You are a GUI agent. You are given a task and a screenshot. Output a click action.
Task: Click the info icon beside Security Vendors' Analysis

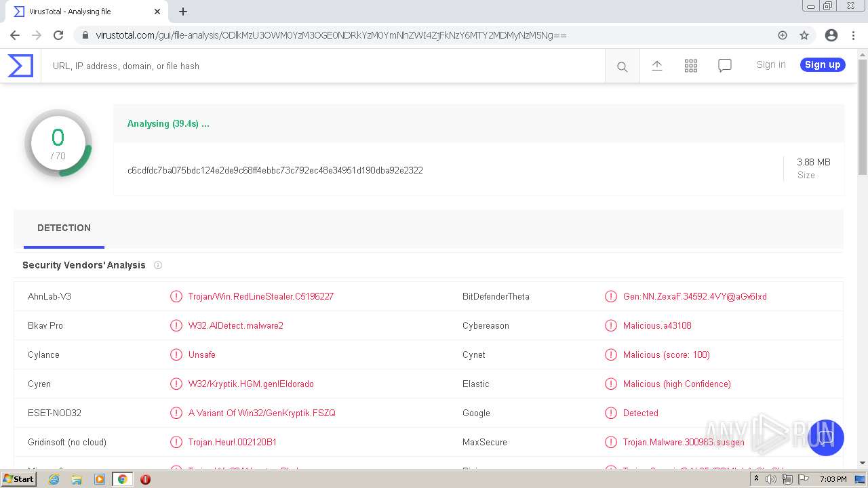tap(158, 265)
